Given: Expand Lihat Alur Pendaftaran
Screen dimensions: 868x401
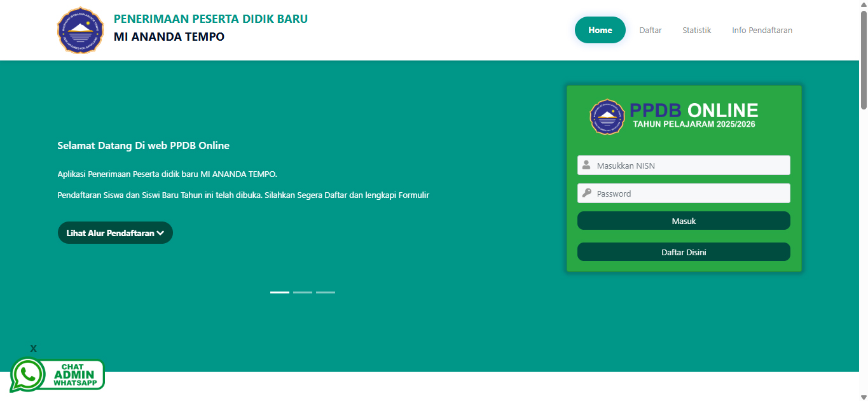Looking at the screenshot, I should [x=115, y=233].
